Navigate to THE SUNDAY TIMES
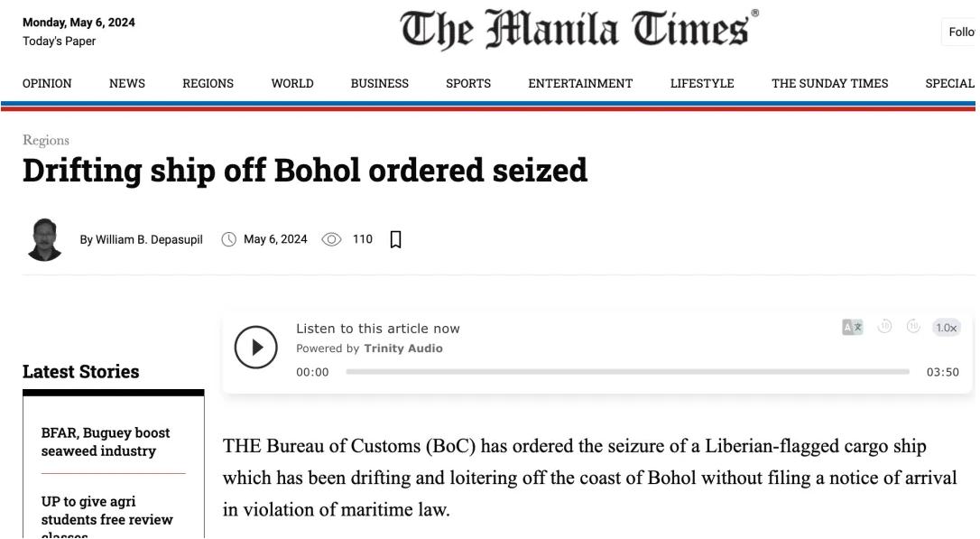This screenshot has width=980, height=539. 829,83
